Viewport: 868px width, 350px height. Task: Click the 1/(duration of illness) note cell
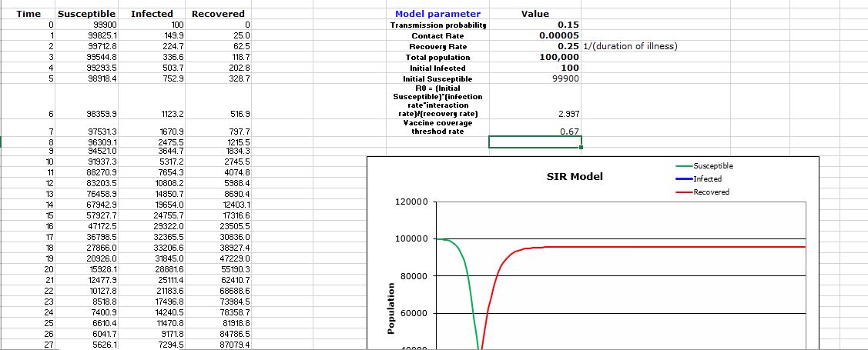pos(630,46)
